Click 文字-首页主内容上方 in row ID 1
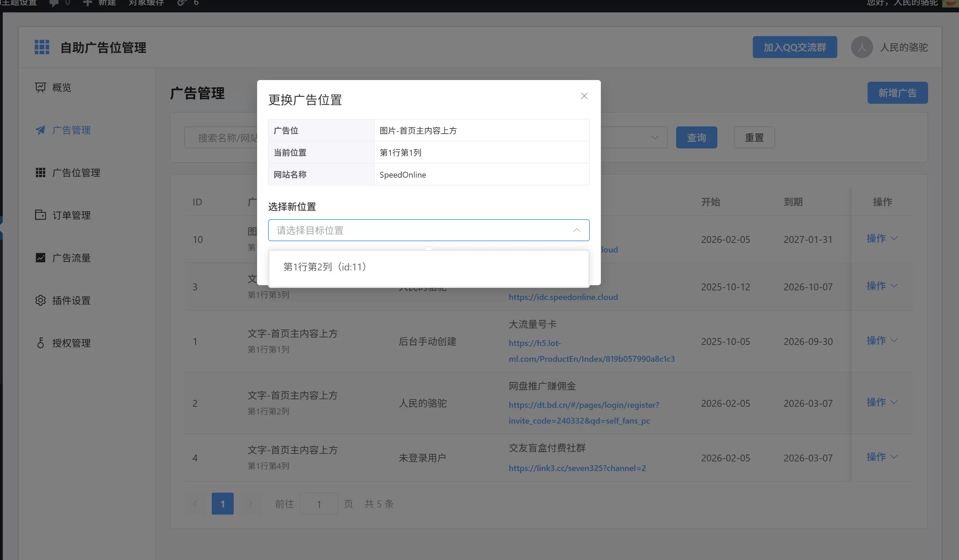 pyautogui.click(x=293, y=334)
